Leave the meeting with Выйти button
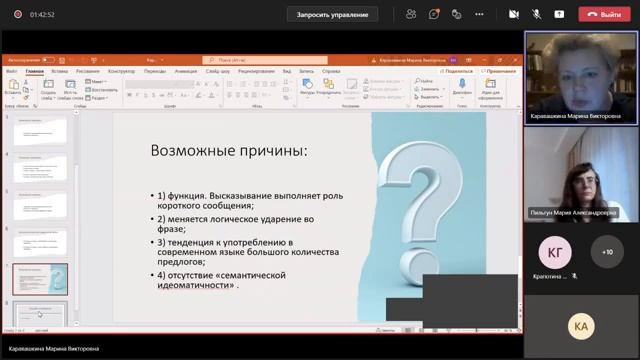 604,14
